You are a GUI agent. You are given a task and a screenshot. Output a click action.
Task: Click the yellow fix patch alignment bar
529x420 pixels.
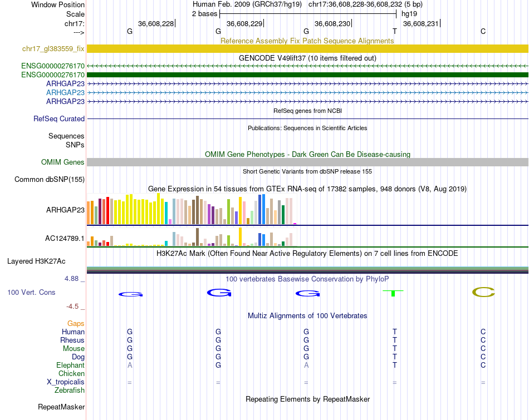(x=307, y=48)
